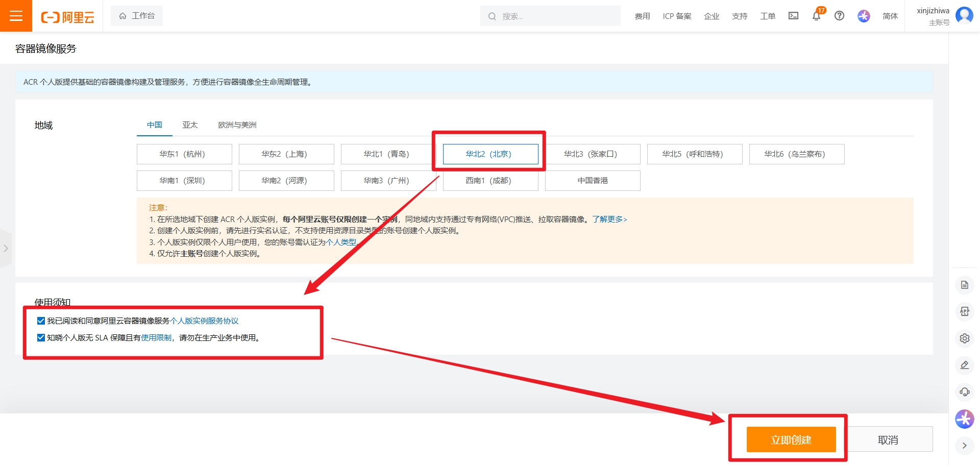Open the ICP 备案 menu

point(677,16)
